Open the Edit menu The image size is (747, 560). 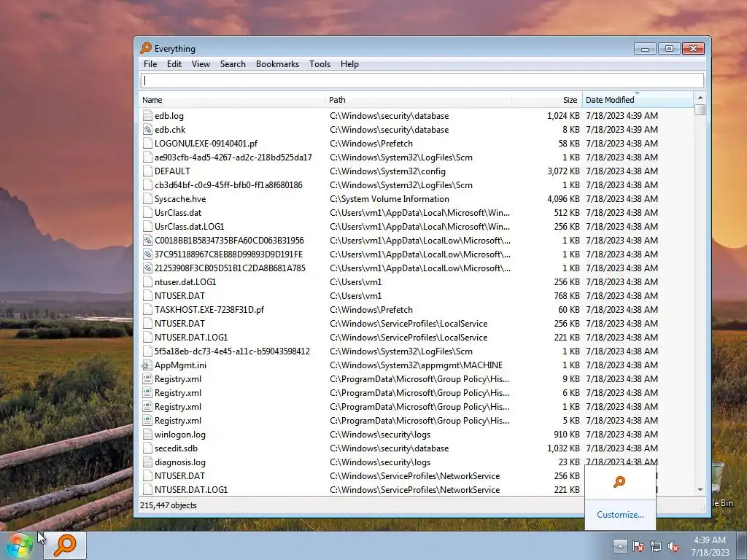pos(174,64)
